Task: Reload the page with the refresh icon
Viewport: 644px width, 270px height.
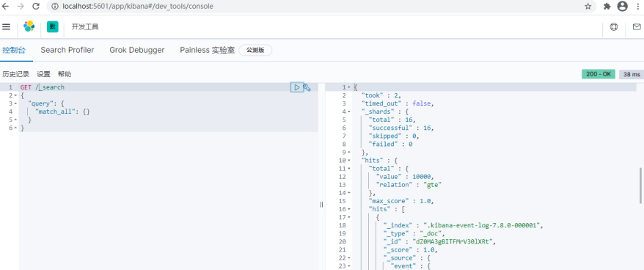Action: pos(36,6)
